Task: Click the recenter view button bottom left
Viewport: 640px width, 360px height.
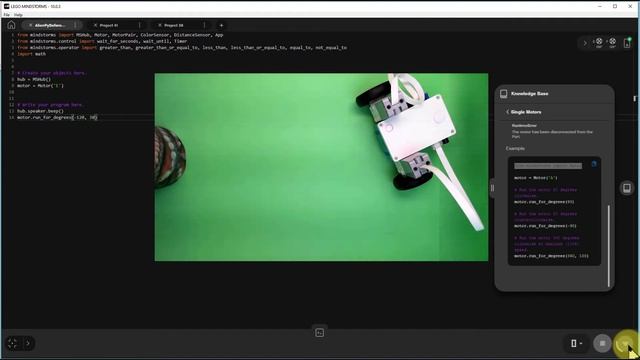Action: click(12, 343)
